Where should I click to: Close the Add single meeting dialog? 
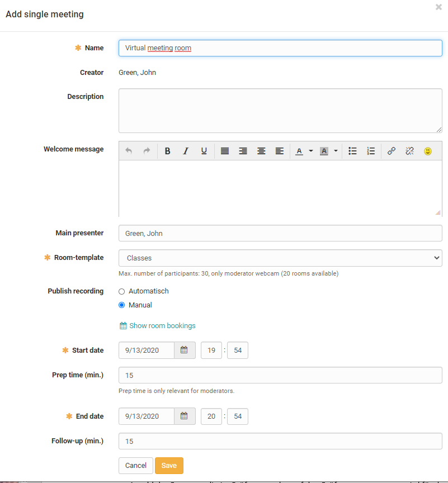point(438,7)
